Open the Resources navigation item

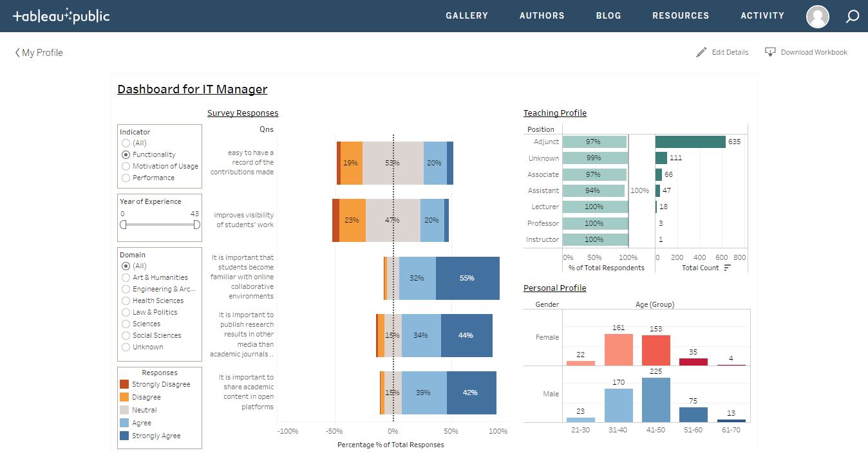pos(681,15)
